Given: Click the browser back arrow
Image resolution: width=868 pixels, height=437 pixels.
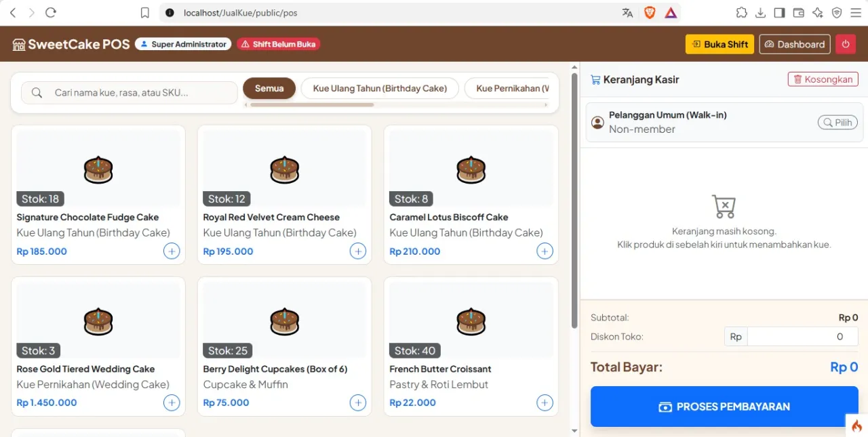Looking at the screenshot, I should [13, 13].
